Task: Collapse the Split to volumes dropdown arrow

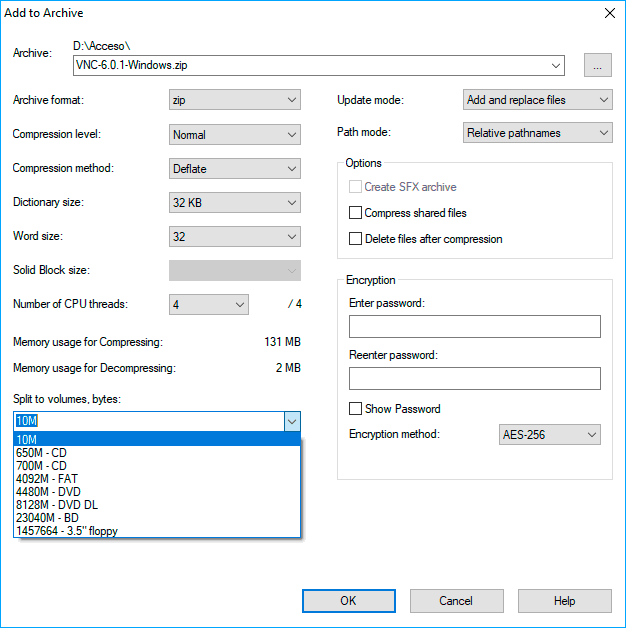Action: point(291,422)
